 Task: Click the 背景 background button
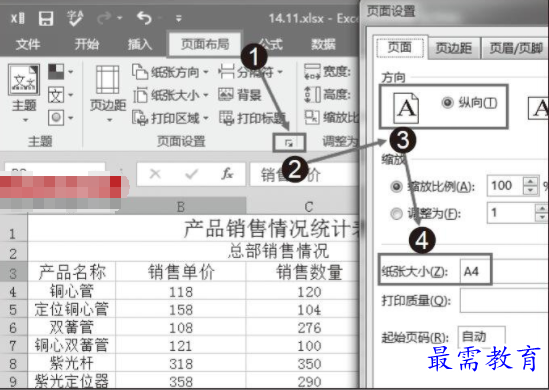coord(240,95)
